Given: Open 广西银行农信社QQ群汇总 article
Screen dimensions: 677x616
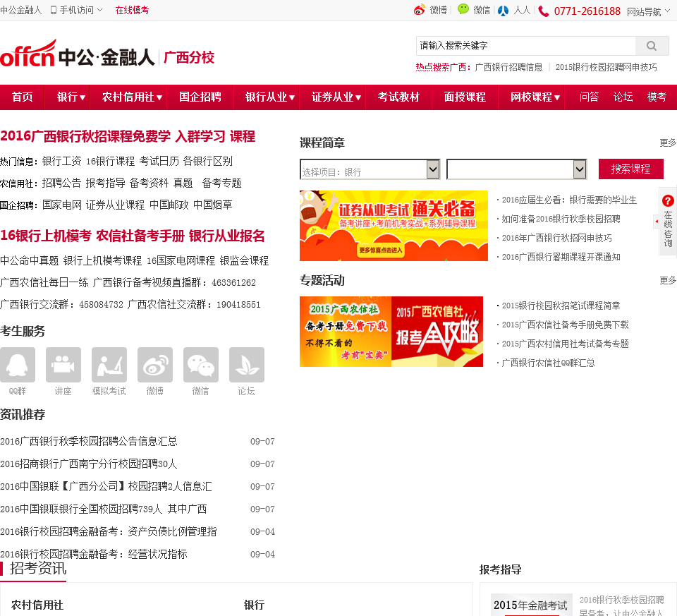Looking at the screenshot, I should pos(548,363).
